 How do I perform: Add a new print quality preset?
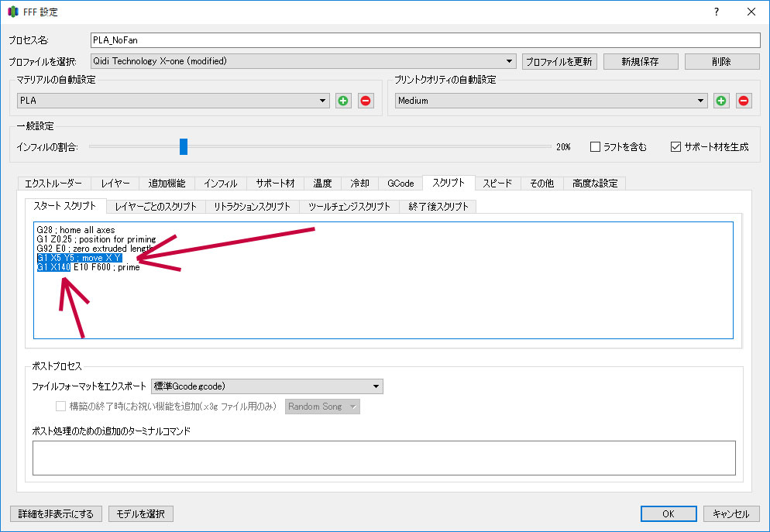coord(721,101)
